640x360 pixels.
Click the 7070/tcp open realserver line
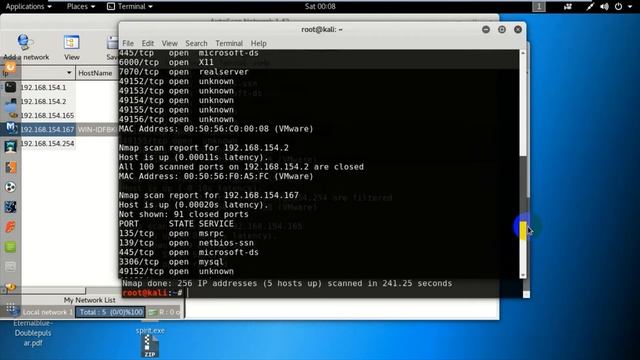[x=184, y=72]
